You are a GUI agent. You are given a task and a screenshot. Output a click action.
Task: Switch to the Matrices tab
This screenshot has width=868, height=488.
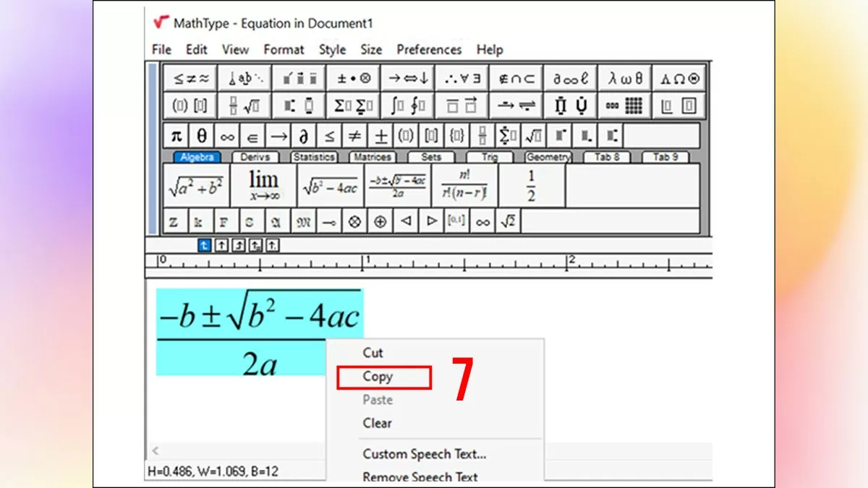(x=372, y=157)
